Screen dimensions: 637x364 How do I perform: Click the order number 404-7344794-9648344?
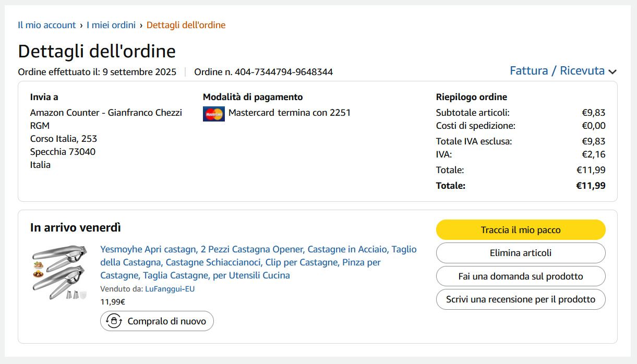pyautogui.click(x=284, y=72)
